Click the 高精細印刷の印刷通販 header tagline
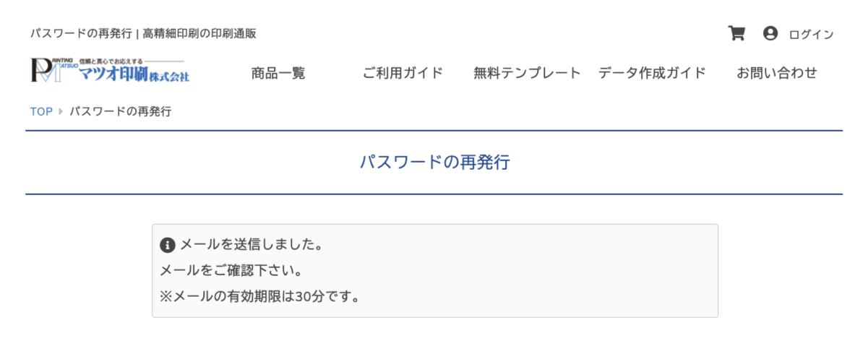 [x=199, y=33]
